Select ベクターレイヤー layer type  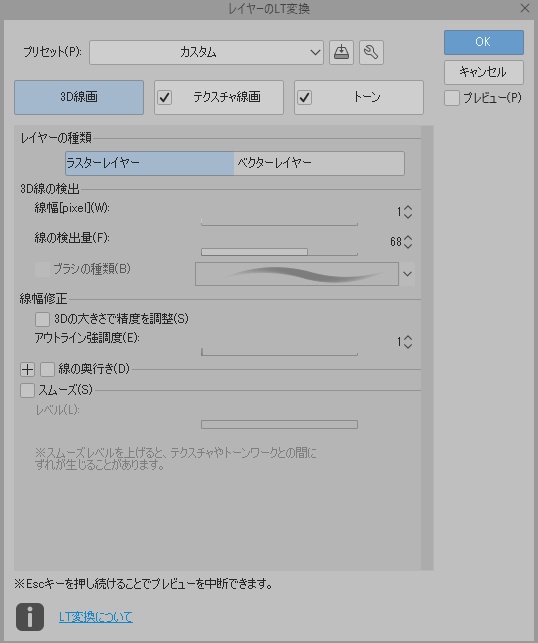tap(319, 163)
